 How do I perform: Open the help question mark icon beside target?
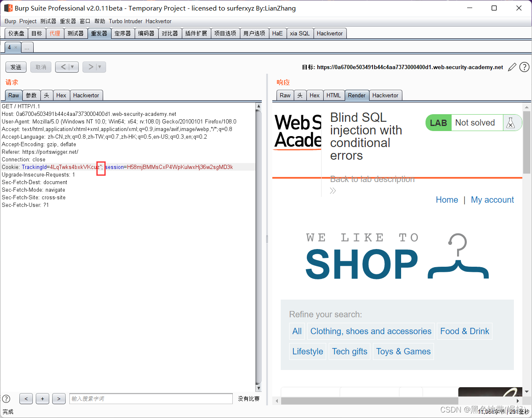coord(524,67)
